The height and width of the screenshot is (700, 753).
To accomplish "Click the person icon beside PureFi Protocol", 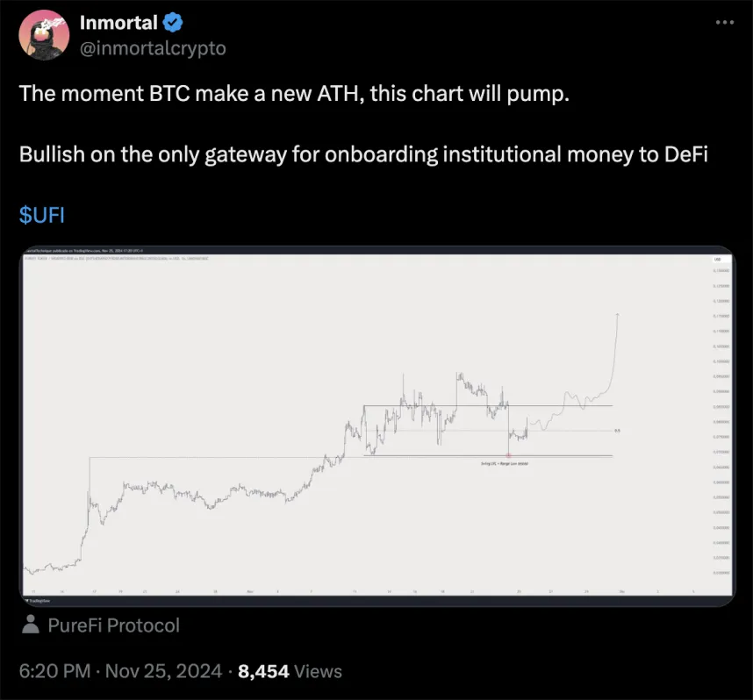I will 31,625.
